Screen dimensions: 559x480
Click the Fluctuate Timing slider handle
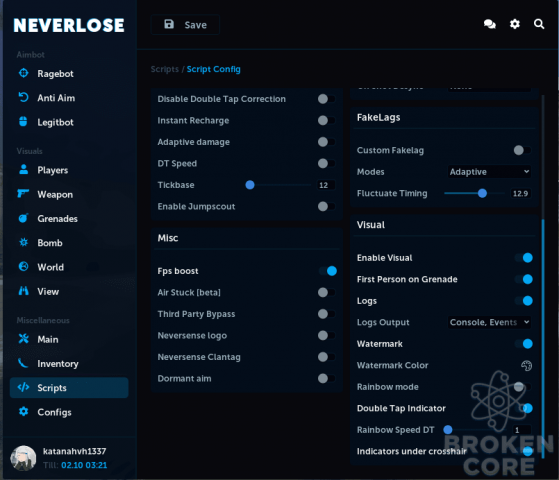[x=482, y=193]
